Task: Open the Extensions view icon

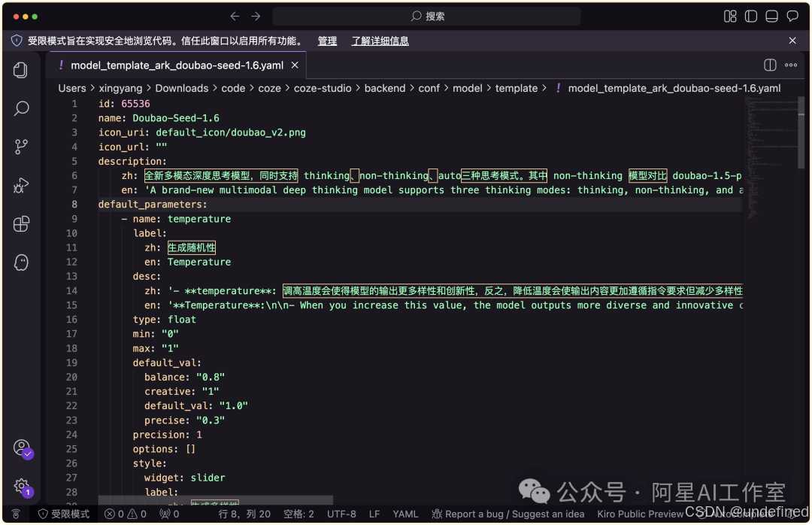Action: pyautogui.click(x=21, y=224)
